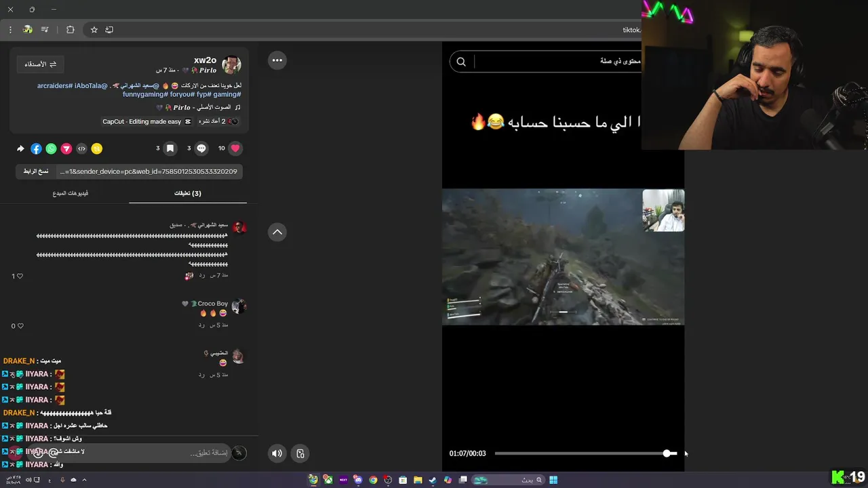Open #fyp hashtag

203,95
